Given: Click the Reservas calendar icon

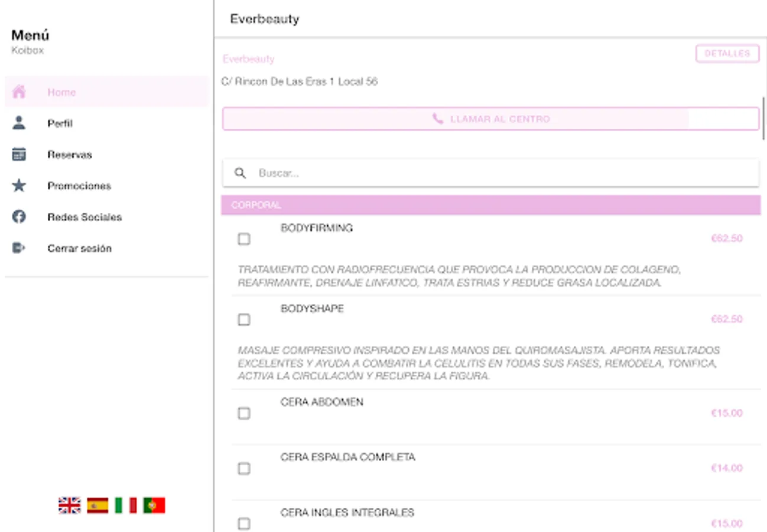Looking at the screenshot, I should (x=19, y=154).
